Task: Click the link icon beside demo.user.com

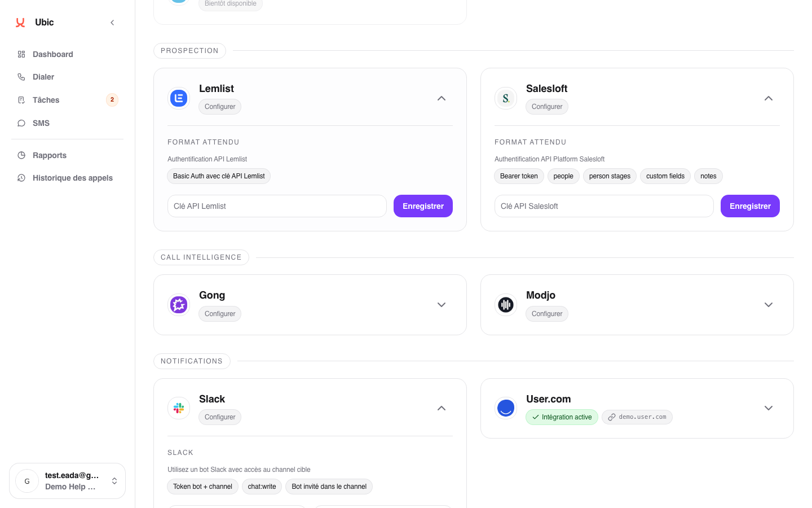Action: pyautogui.click(x=612, y=417)
